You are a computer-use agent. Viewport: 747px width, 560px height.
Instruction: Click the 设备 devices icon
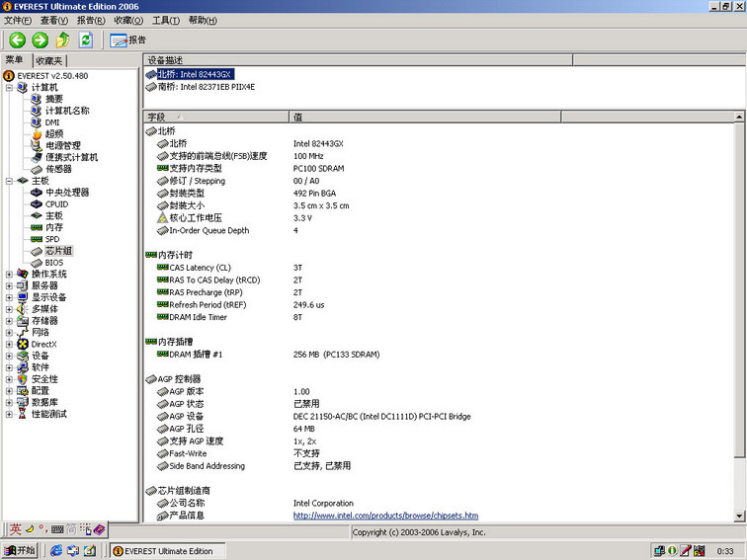pyautogui.click(x=23, y=356)
